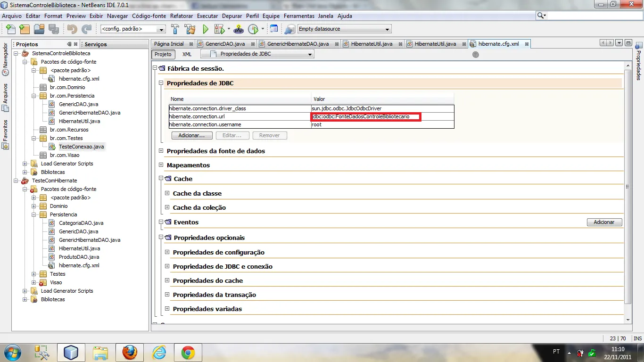Viewport: 644px width, 362px height.
Task: Click the Open Project toolbar icon
Action: tap(39, 29)
